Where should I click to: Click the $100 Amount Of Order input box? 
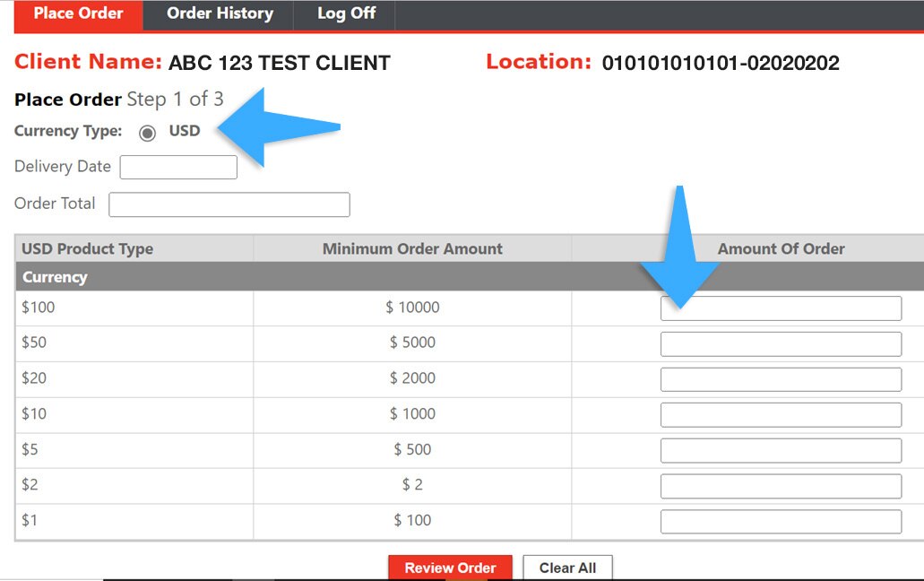pyautogui.click(x=780, y=308)
